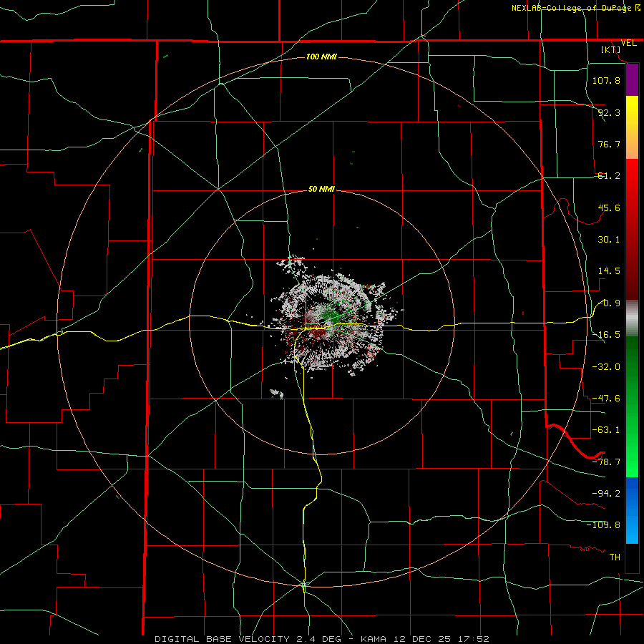Screen dimensions: 644x644
Task: Click the -109.8 scale value
Action: [603, 525]
